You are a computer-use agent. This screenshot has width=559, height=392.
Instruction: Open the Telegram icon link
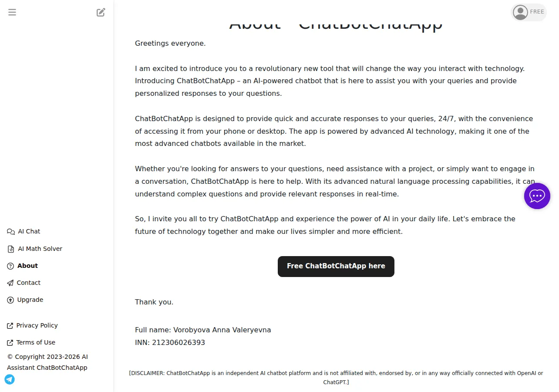[x=10, y=379]
